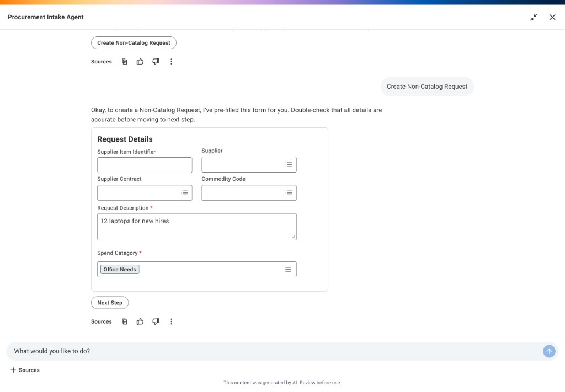Click the 'Request Description' label

pyautogui.click(x=123, y=208)
